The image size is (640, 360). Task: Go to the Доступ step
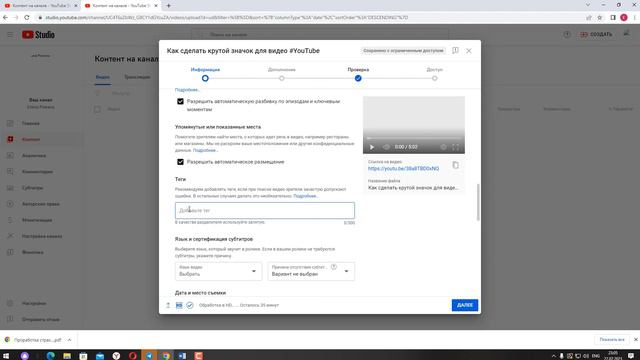tap(435, 74)
